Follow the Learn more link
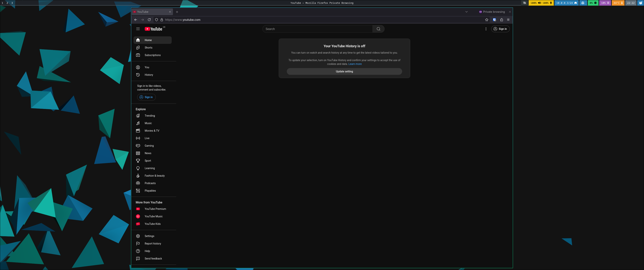The image size is (644, 270). tap(355, 64)
